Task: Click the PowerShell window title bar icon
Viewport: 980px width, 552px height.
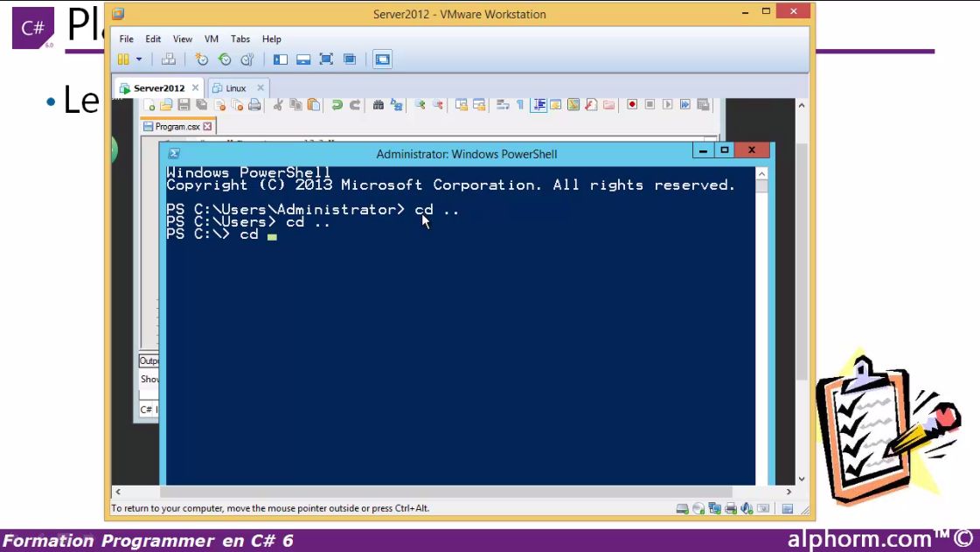Action: coord(174,154)
